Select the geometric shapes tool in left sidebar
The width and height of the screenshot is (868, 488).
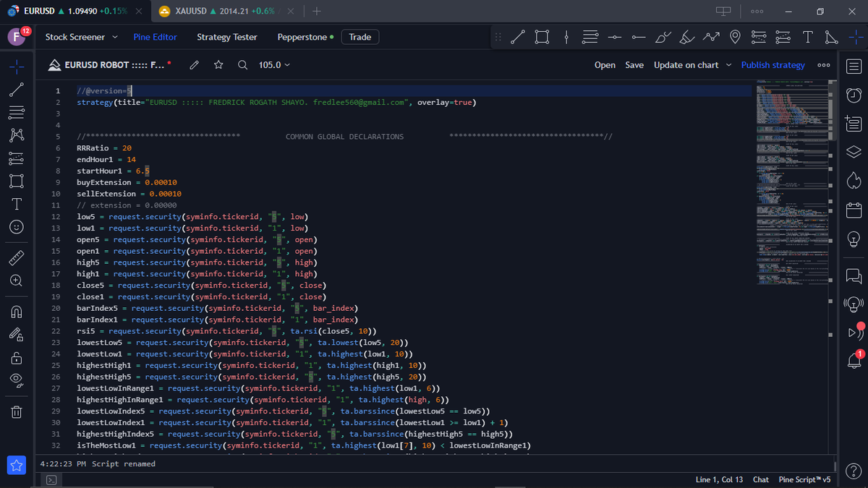coord(17,181)
